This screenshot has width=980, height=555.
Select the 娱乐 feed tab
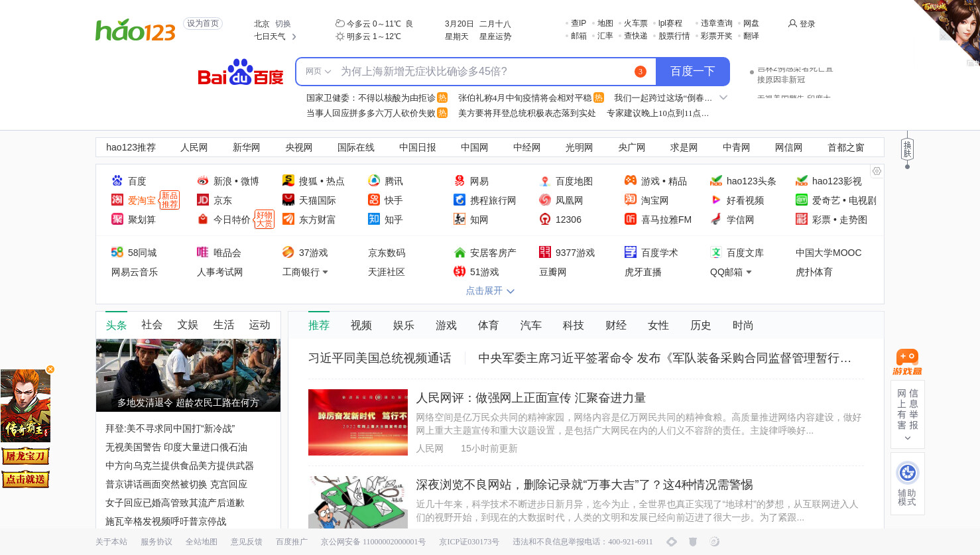point(404,325)
